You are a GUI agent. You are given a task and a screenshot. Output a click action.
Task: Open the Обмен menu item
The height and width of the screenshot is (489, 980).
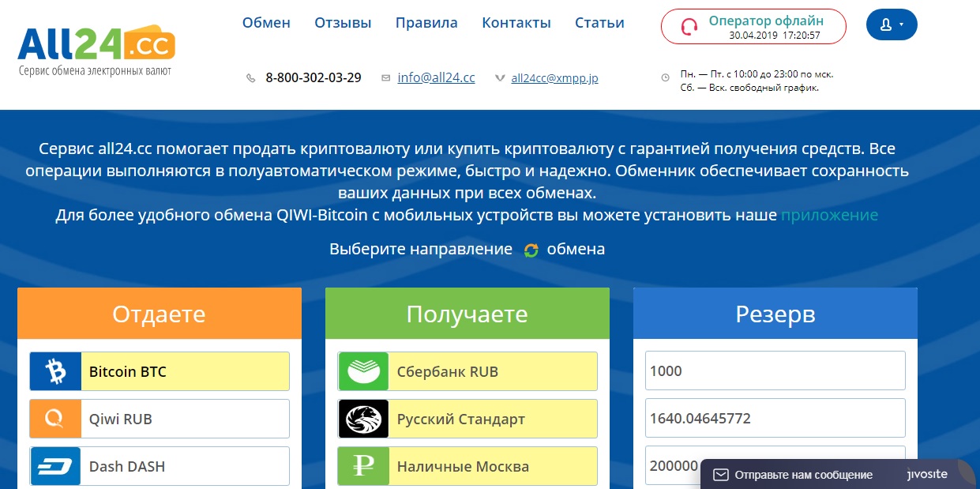pos(266,23)
